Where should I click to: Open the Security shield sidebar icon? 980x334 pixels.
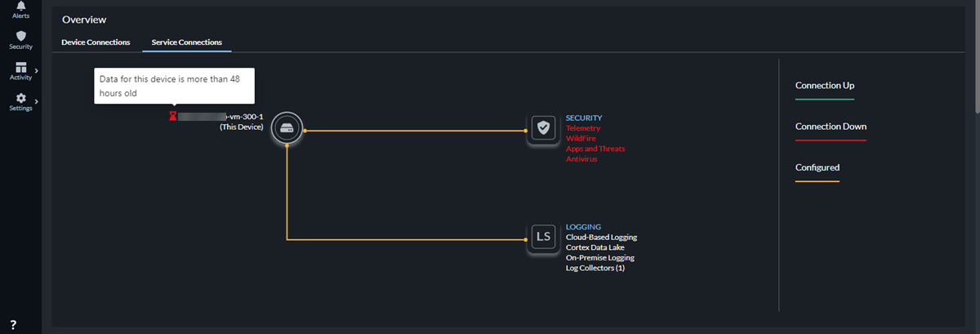(x=20, y=36)
